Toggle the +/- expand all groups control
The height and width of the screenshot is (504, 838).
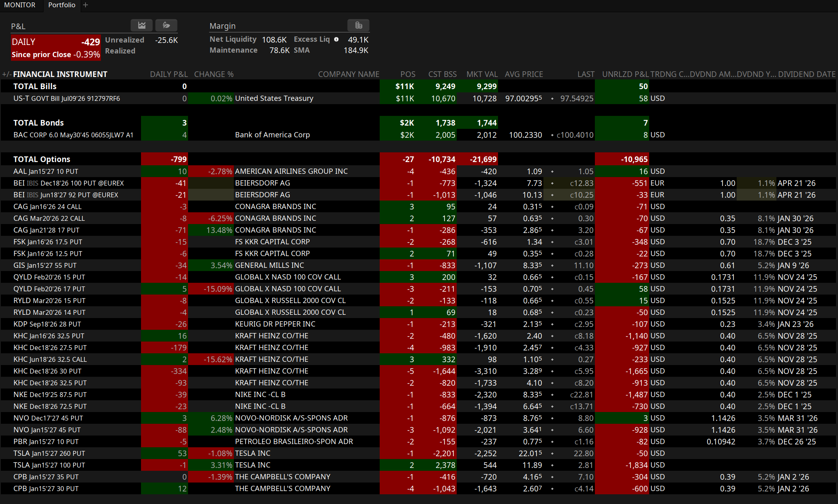click(x=6, y=74)
